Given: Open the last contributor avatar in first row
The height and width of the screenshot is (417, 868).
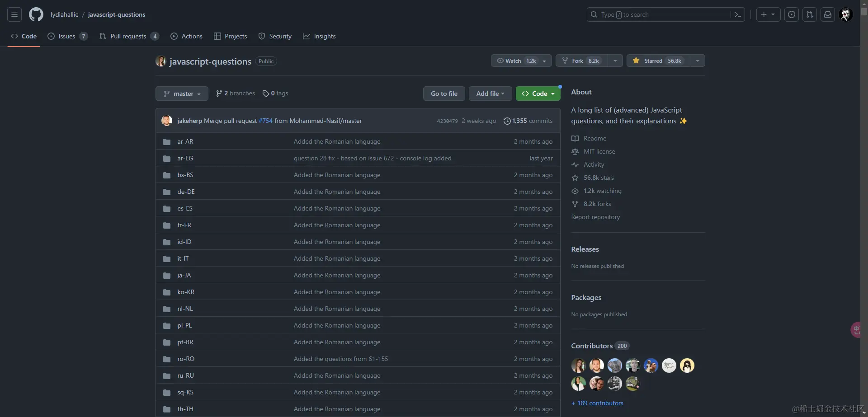Looking at the screenshot, I should (x=687, y=365).
